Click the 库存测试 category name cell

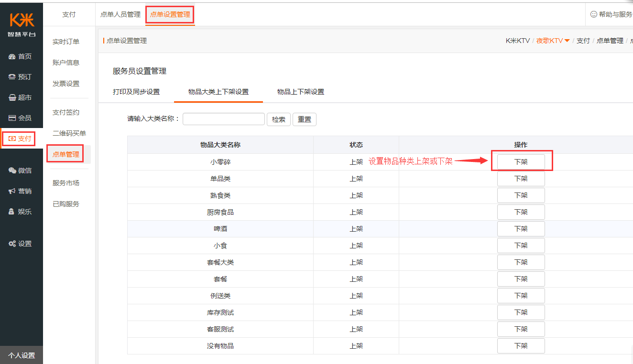(x=220, y=312)
